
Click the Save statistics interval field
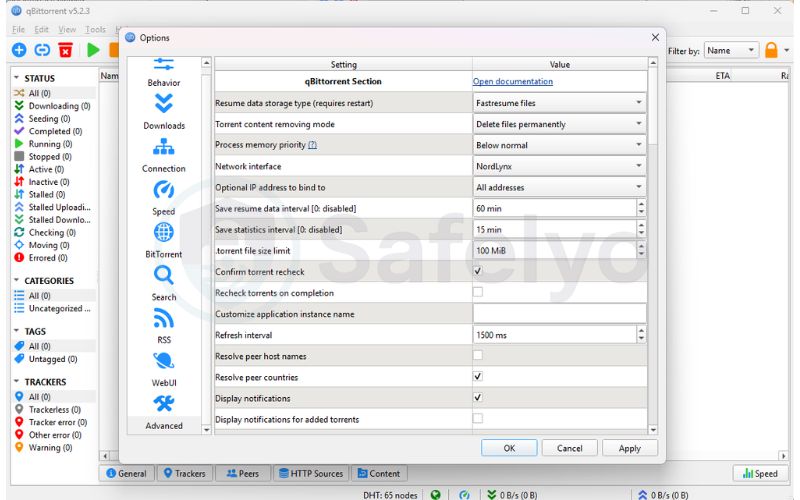click(555, 230)
